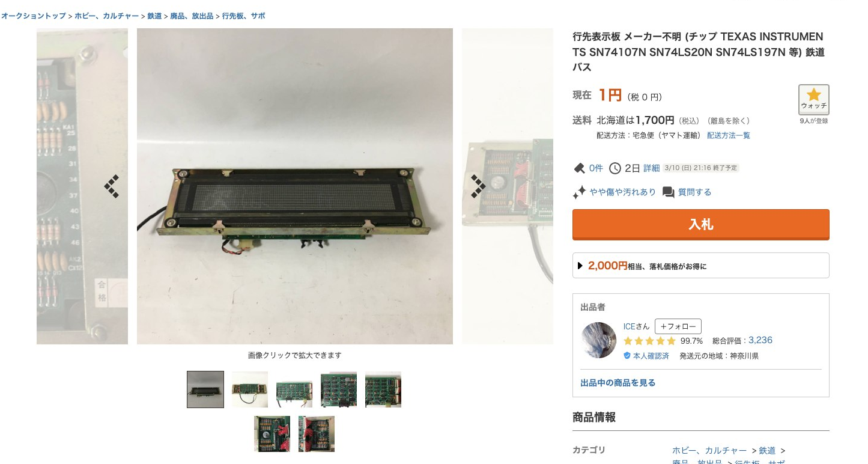Click the clock icon beside 2日
868x464 pixels.
tap(615, 168)
